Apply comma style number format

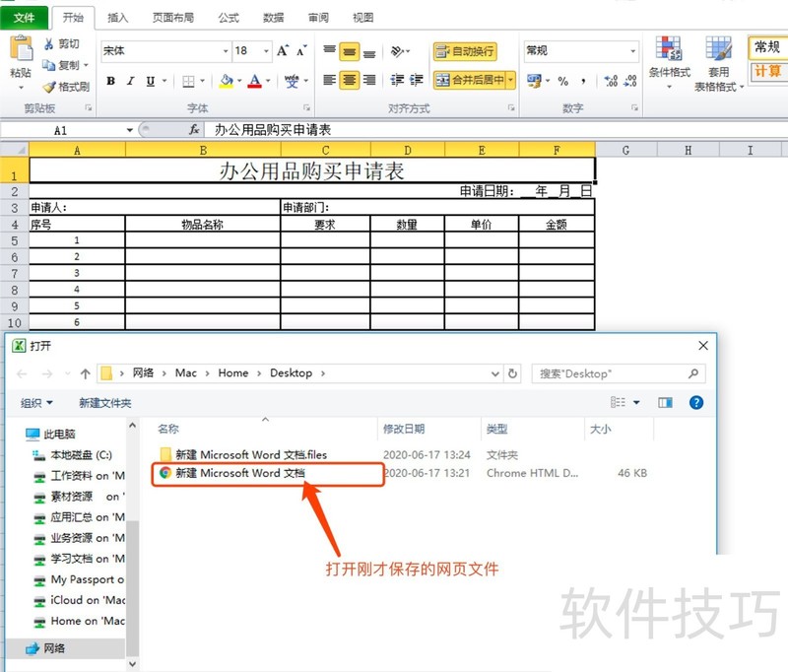pyautogui.click(x=583, y=81)
